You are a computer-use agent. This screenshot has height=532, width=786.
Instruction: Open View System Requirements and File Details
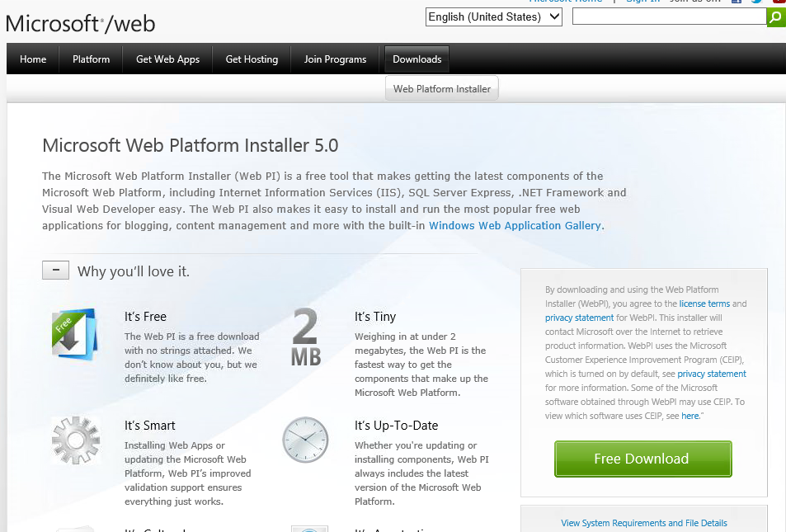coord(643,522)
